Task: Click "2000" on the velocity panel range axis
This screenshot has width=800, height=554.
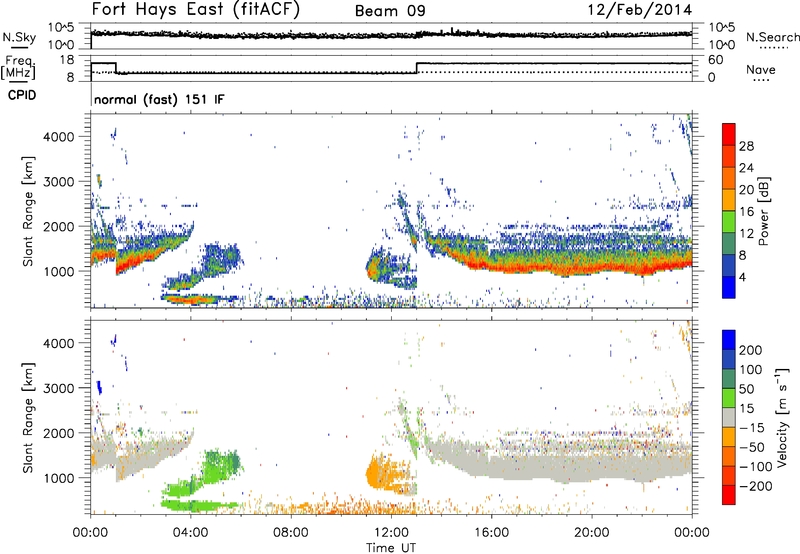Action: coord(59,433)
